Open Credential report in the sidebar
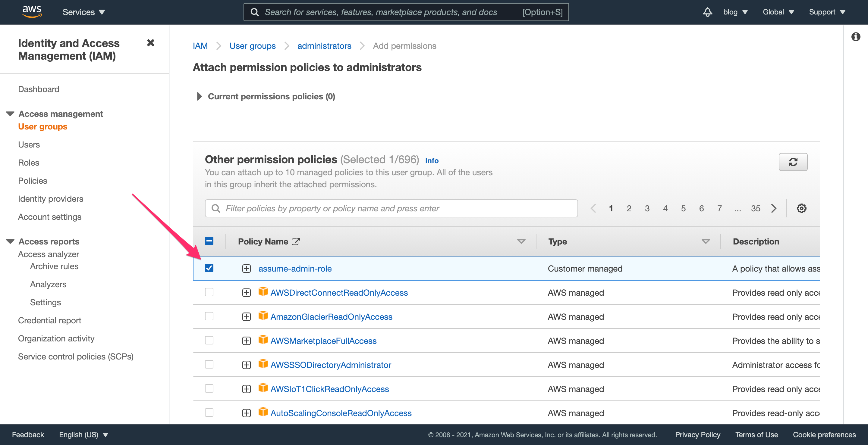Viewport: 868px width, 445px height. pyautogui.click(x=49, y=320)
